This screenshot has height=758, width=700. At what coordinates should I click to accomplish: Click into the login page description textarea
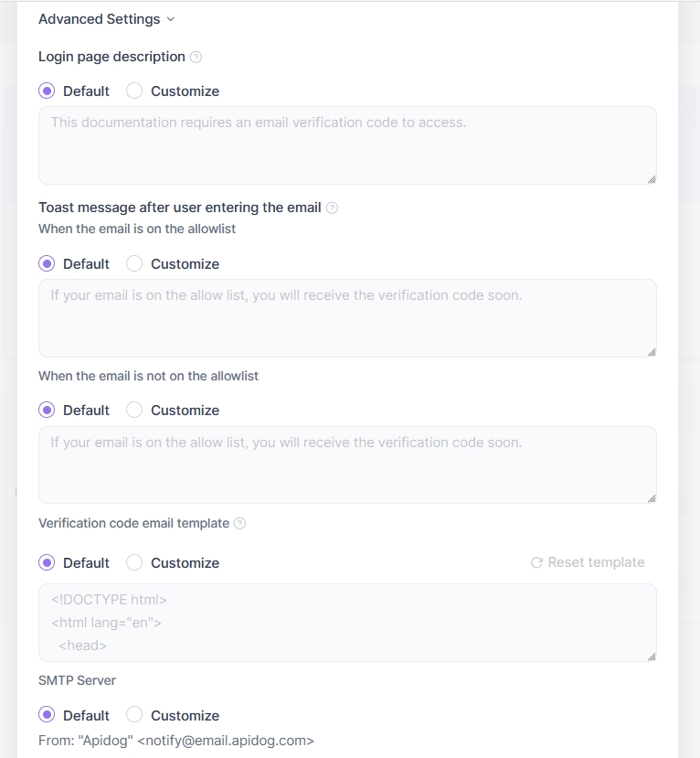pos(347,146)
